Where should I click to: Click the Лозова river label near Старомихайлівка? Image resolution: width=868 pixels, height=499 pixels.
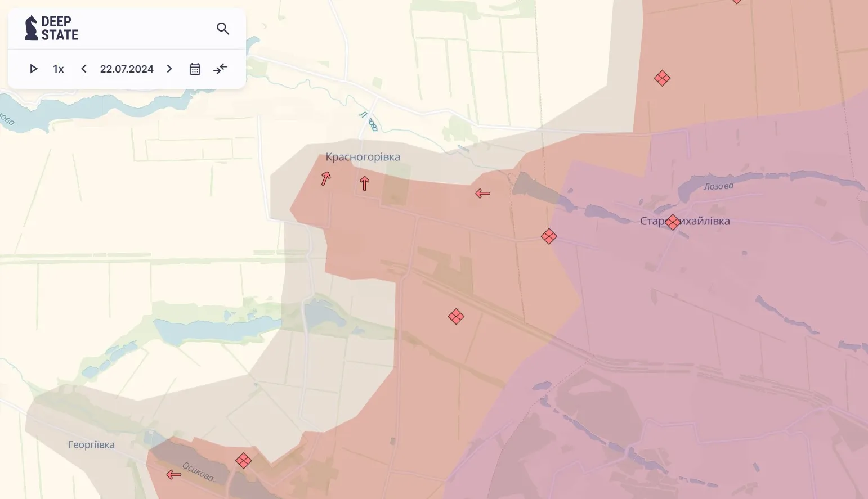coord(718,186)
